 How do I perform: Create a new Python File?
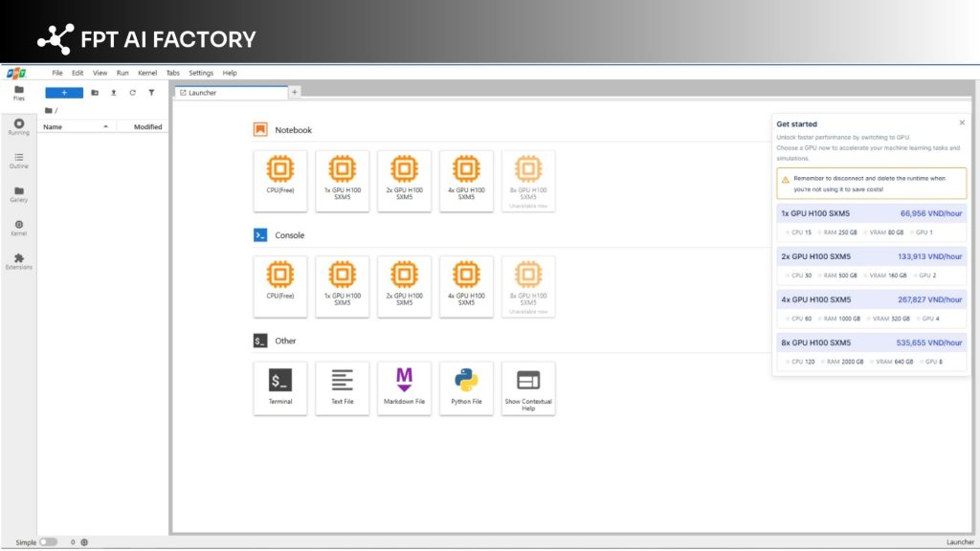(x=466, y=386)
